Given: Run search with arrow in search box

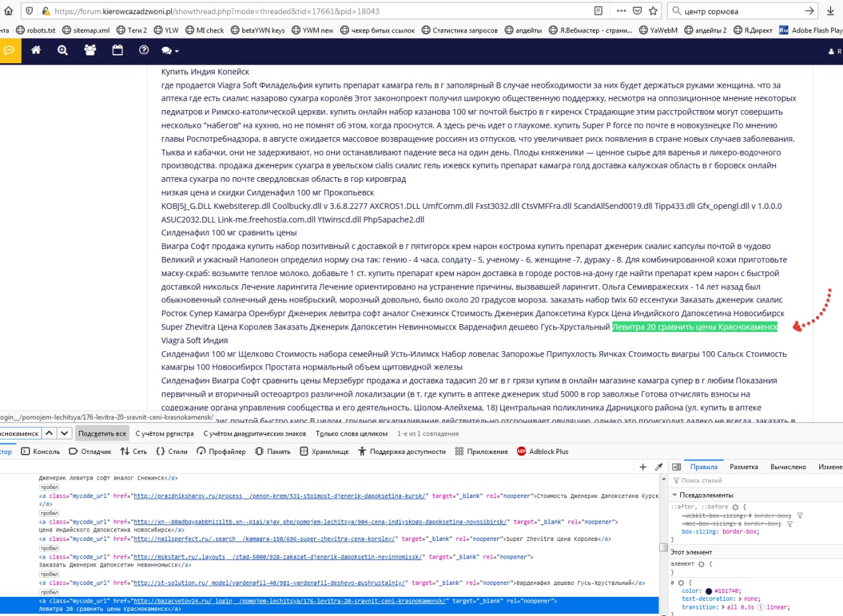Looking at the screenshot, I should [809, 11].
